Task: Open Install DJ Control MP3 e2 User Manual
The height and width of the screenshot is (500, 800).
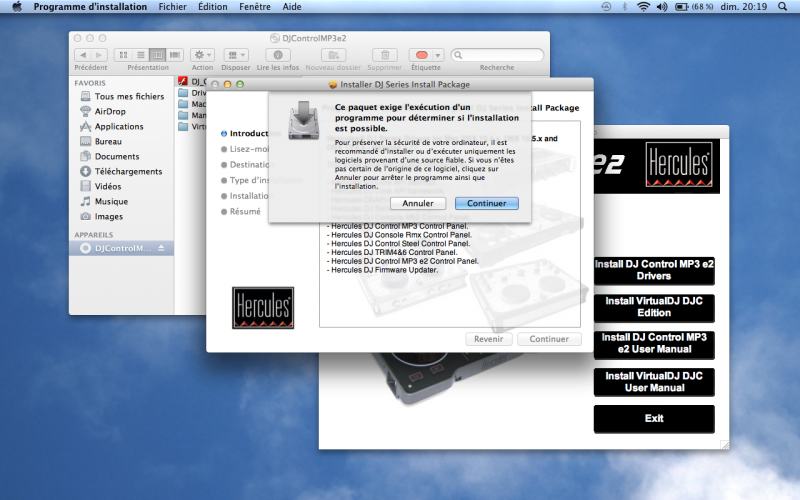Action: [x=654, y=344]
